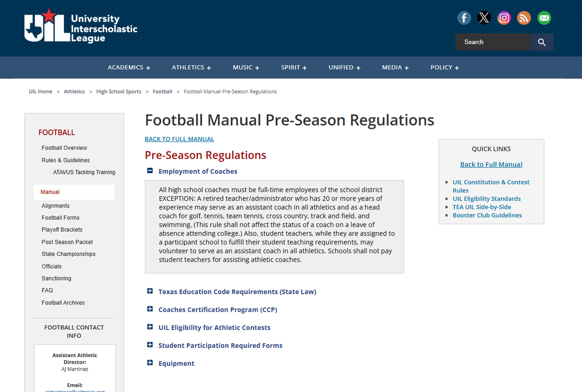This screenshot has height=392, width=582.
Task: Click the Football breadcrumb link
Action: [x=162, y=92]
